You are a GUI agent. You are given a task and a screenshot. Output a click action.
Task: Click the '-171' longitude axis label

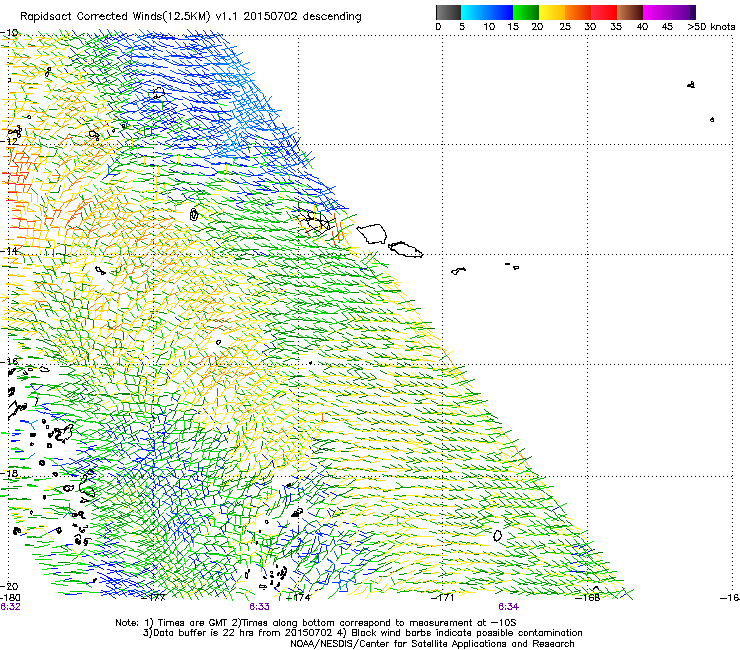click(x=443, y=598)
